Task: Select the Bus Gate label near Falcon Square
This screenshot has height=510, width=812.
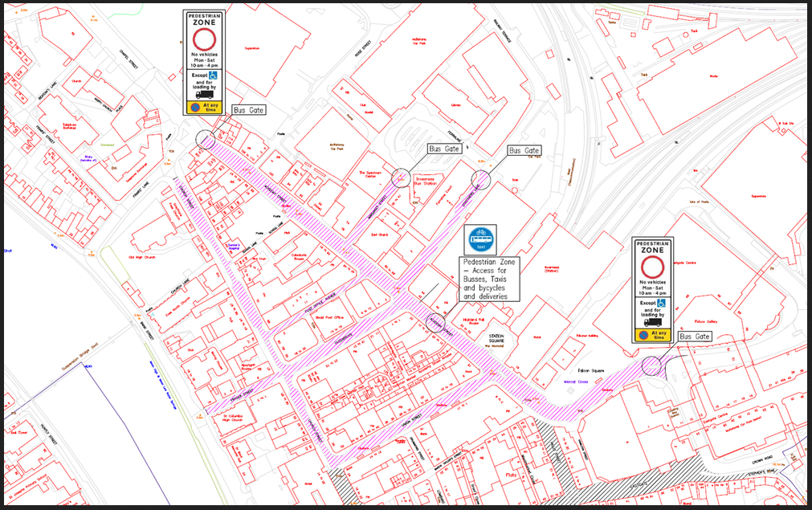Action: [x=695, y=337]
